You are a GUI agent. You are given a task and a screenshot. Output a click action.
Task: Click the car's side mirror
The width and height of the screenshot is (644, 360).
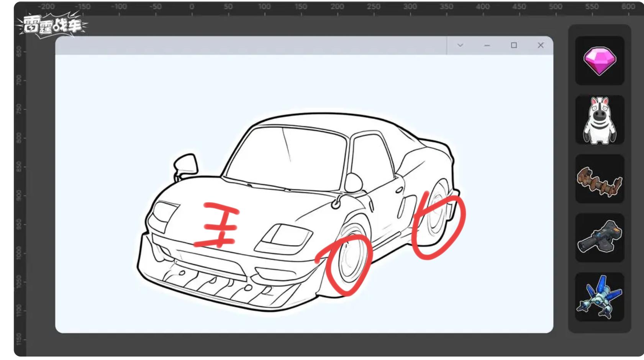pyautogui.click(x=186, y=164)
